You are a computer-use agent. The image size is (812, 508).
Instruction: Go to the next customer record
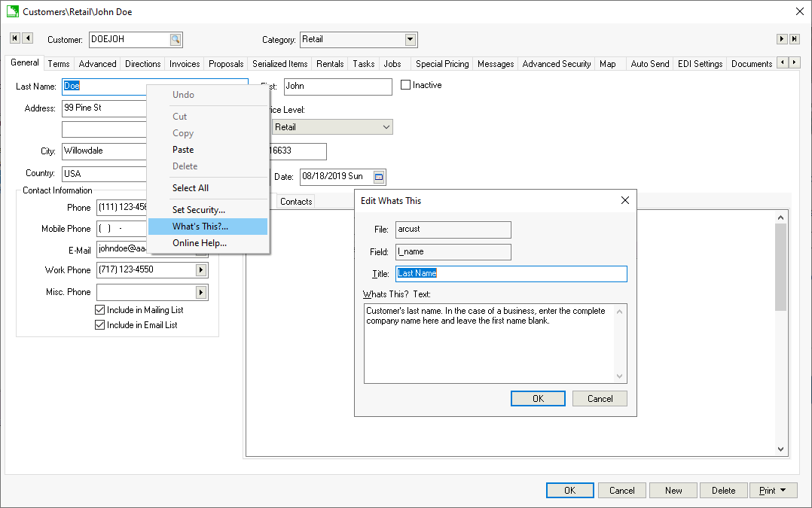(x=782, y=38)
